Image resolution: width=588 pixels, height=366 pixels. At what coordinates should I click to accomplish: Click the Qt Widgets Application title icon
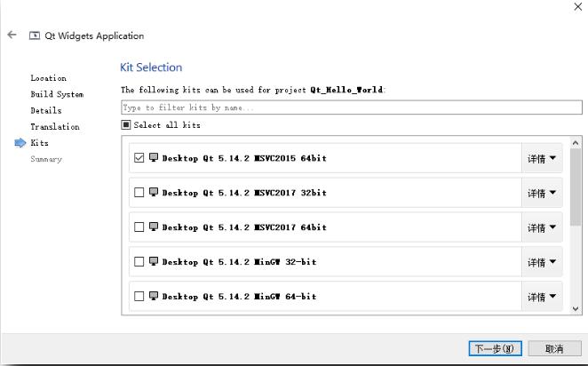coord(35,36)
